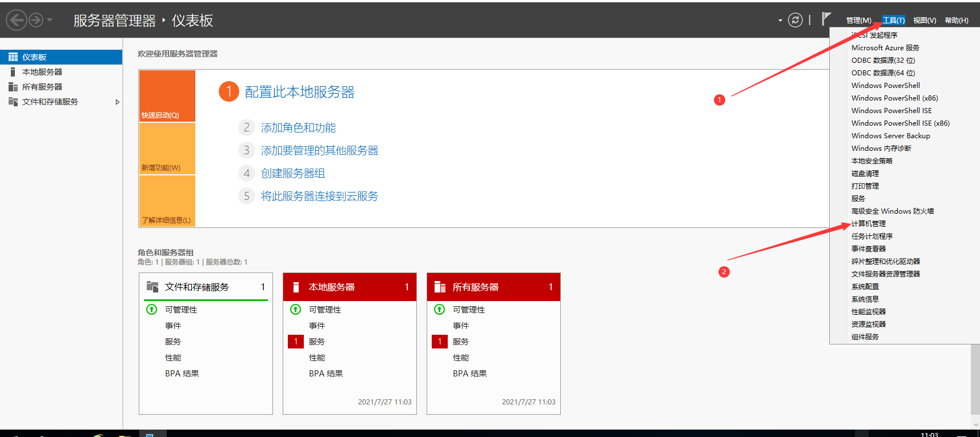Open the 帮助(H) menu
980x437 pixels.
(957, 21)
